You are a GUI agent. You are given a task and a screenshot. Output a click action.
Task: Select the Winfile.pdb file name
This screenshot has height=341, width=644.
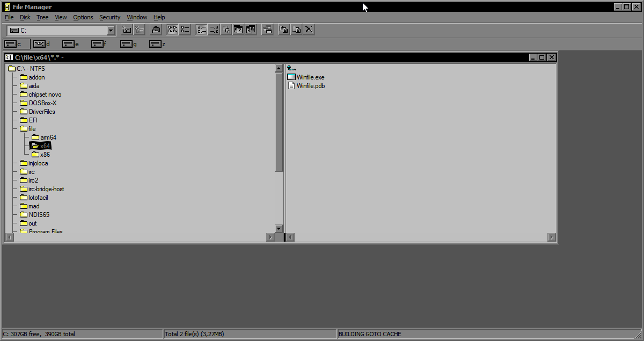click(311, 86)
